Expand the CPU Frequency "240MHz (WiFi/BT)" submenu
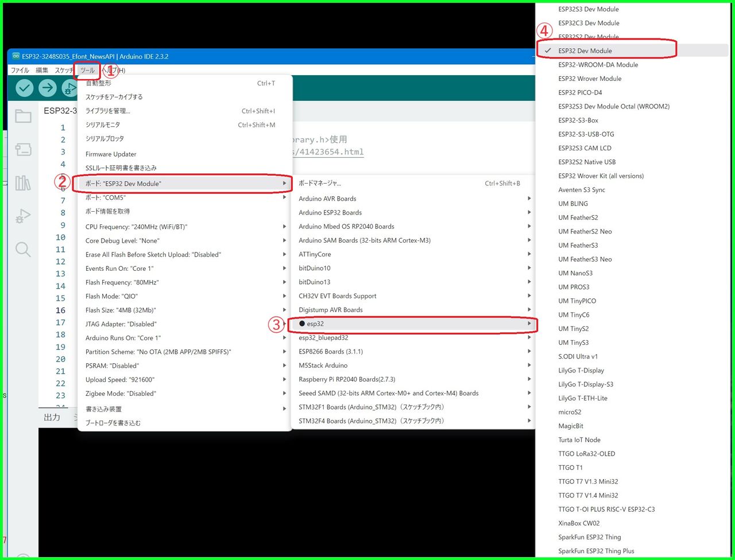 185,227
